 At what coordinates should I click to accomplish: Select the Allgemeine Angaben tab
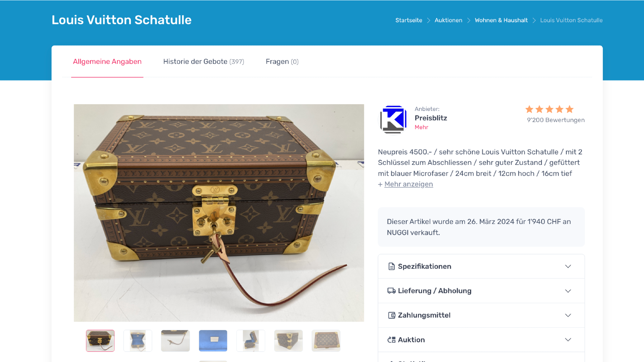(107, 62)
